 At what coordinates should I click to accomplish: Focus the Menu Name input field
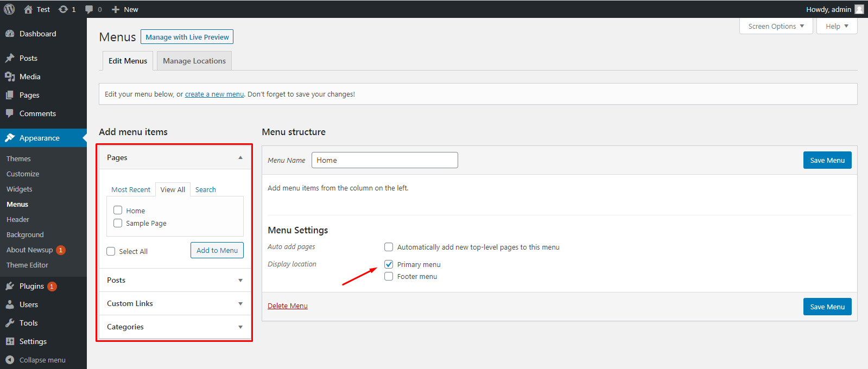(x=385, y=160)
